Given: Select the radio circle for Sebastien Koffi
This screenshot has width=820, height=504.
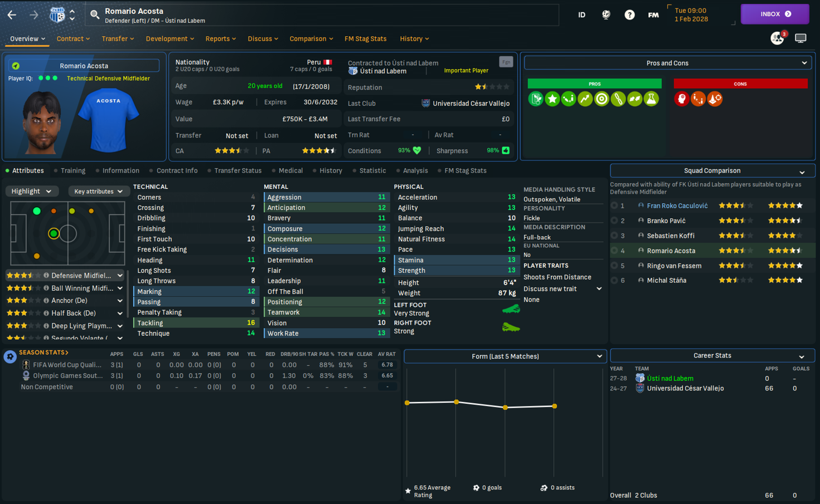Looking at the screenshot, I should click(614, 236).
